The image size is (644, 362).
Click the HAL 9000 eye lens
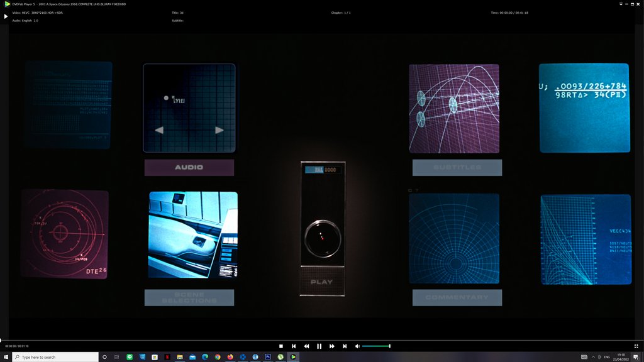click(x=323, y=238)
